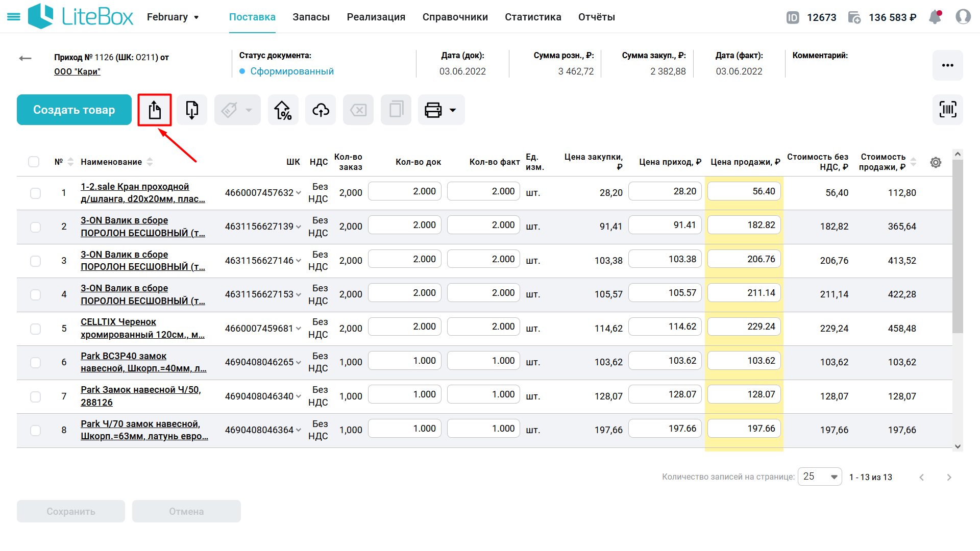Open the user profile avatar
The height and width of the screenshot is (551, 980).
963,17
